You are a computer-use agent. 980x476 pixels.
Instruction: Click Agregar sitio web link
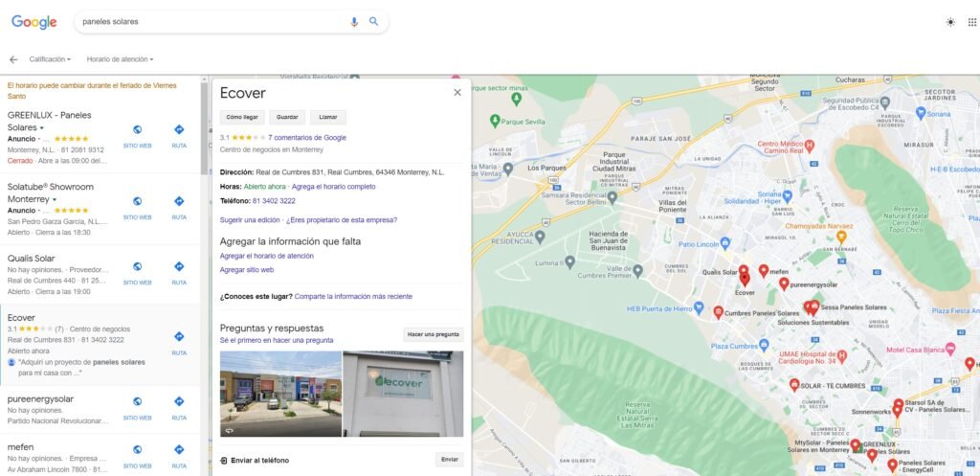click(x=247, y=270)
